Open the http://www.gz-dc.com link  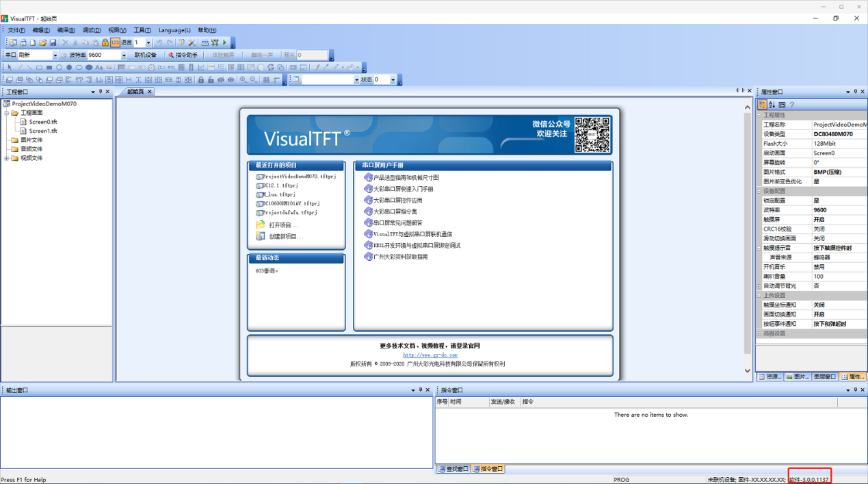click(x=430, y=355)
